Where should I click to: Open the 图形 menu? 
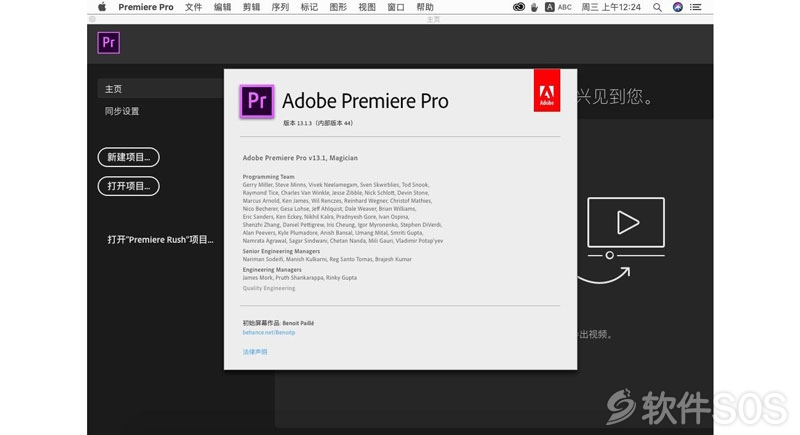click(338, 7)
